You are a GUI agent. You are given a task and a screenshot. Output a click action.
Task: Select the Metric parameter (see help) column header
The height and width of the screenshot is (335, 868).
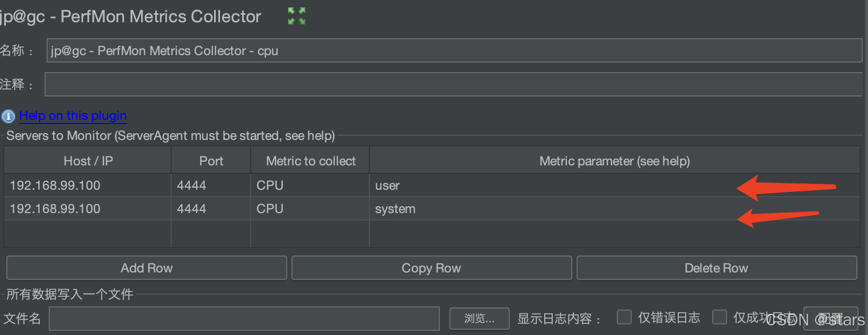pyautogui.click(x=615, y=161)
